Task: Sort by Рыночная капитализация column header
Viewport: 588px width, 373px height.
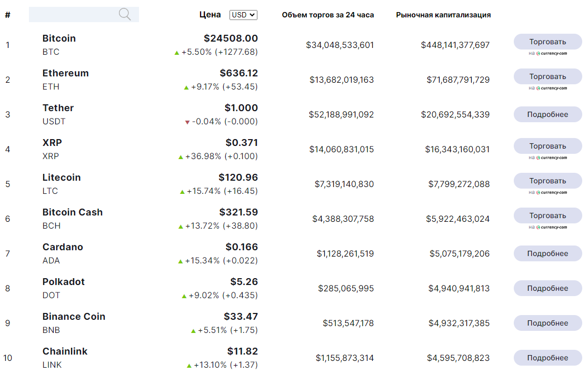Action: 443,15
